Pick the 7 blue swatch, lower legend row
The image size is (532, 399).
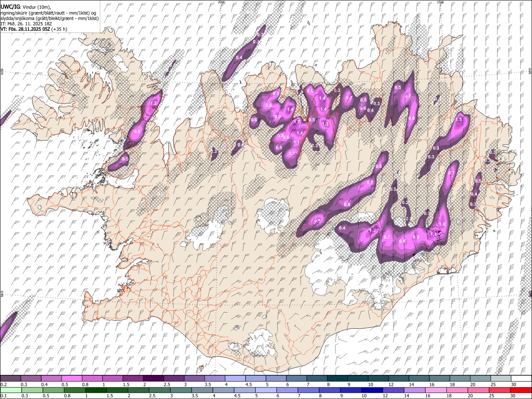pos(308,390)
